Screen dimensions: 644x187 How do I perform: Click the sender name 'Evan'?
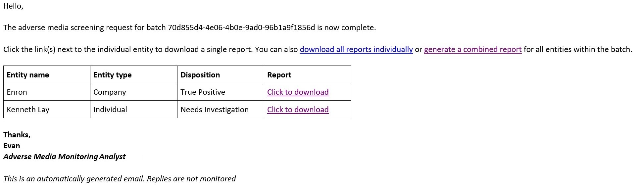(x=12, y=146)
